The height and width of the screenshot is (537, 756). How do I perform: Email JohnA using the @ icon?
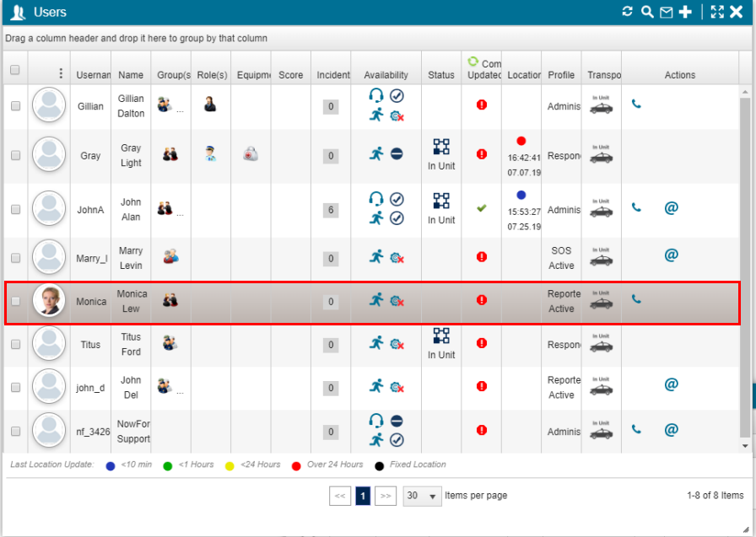tap(671, 207)
